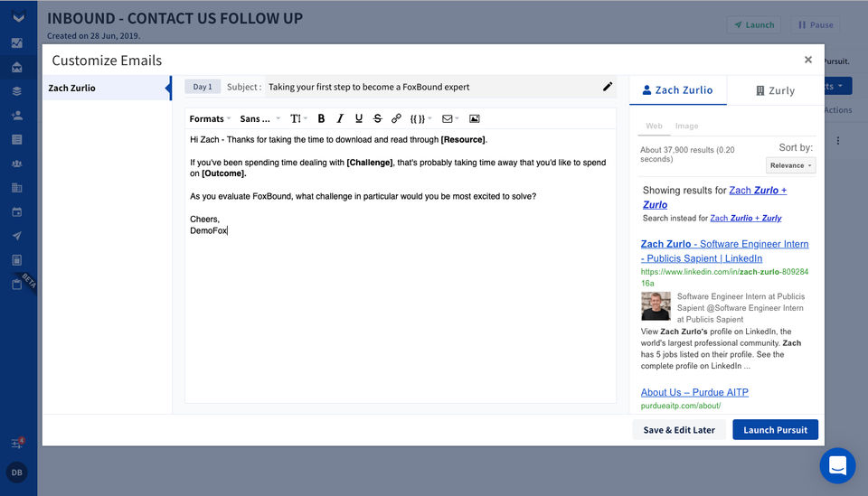Expand the merge variables braces dropdown

(x=420, y=118)
